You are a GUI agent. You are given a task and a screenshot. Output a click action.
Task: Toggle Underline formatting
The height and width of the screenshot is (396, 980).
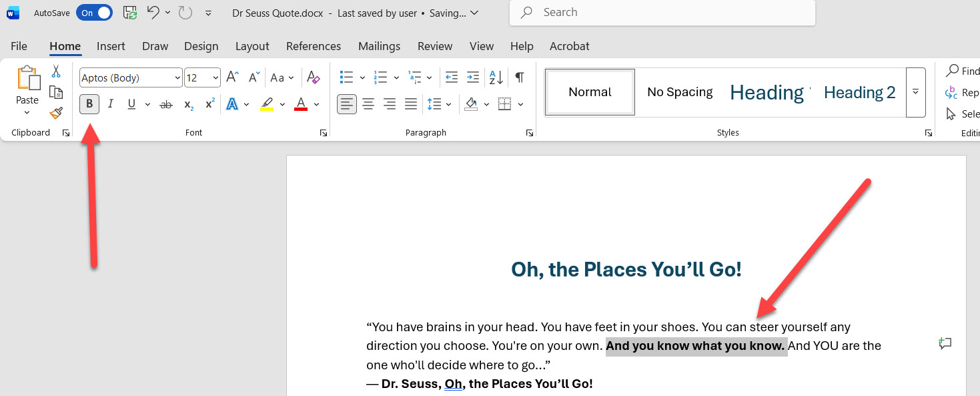click(x=131, y=104)
